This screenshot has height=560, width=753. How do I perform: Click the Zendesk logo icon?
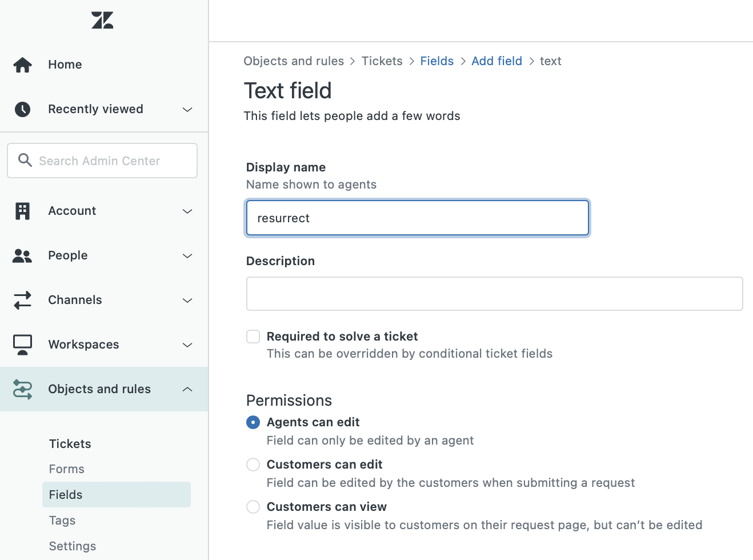point(102,20)
